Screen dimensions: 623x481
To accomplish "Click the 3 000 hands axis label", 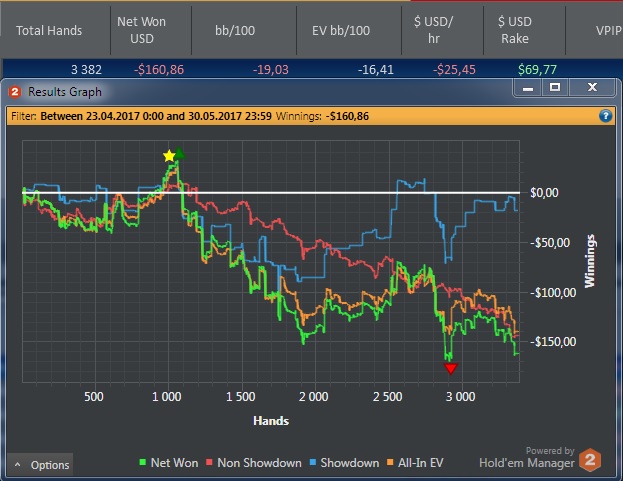I will pyautogui.click(x=460, y=397).
